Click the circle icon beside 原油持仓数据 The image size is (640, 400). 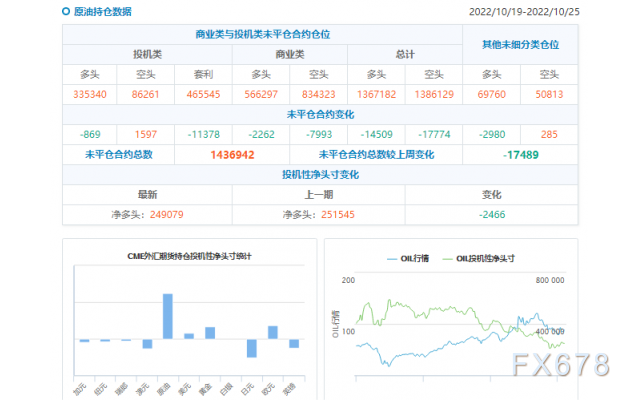point(66,11)
